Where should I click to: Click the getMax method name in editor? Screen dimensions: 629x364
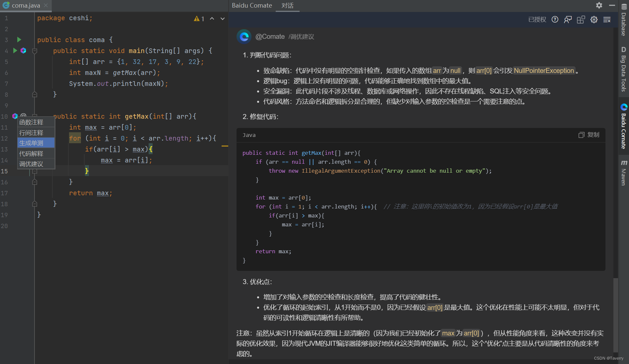click(x=137, y=116)
